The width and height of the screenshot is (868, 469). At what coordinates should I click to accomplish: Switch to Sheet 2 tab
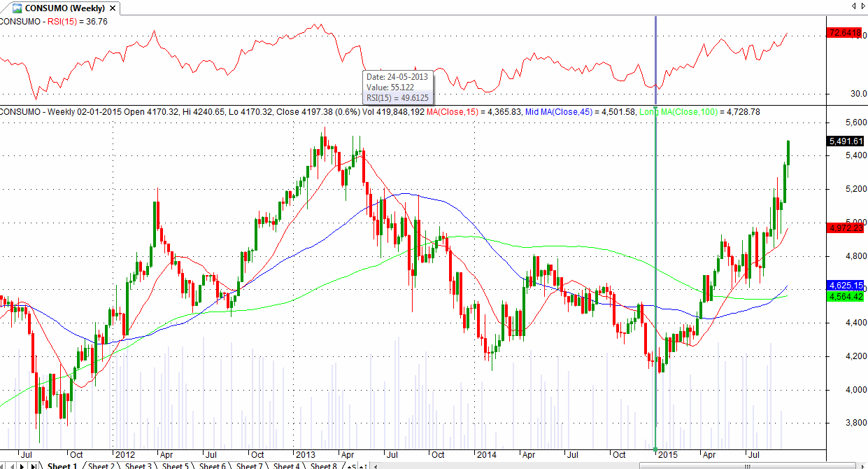[101, 466]
